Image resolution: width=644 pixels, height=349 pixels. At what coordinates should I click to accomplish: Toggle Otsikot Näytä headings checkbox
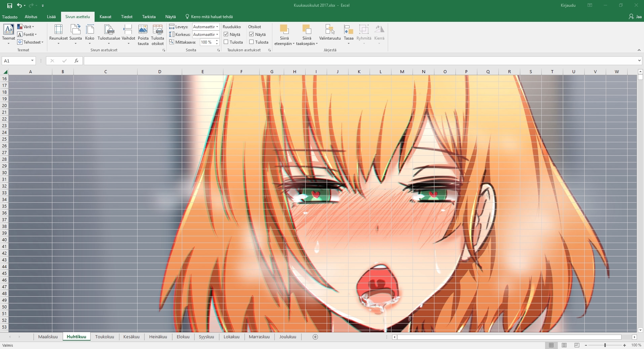[x=252, y=34]
